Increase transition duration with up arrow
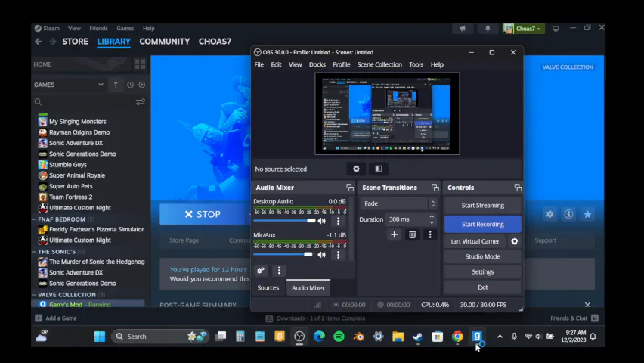This screenshot has height=363, width=644. (x=432, y=216)
